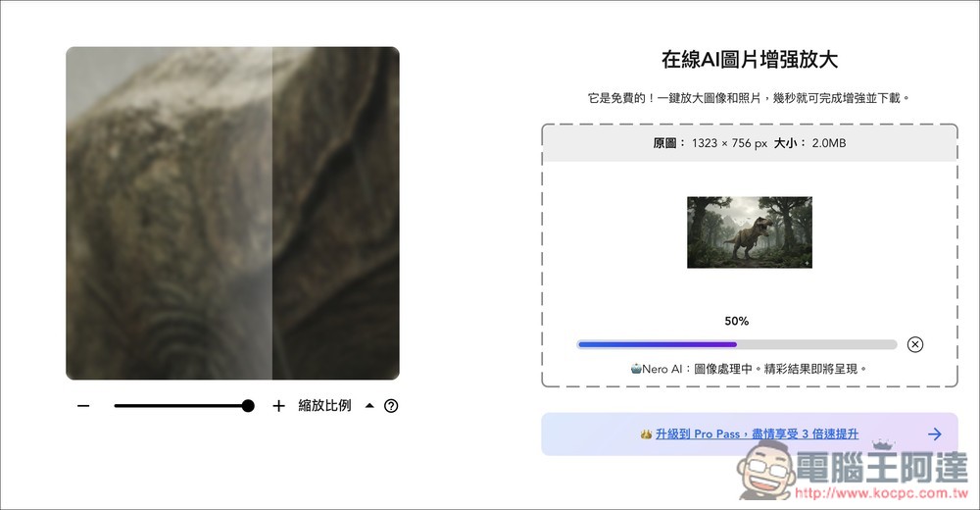Click the 它是免費的 description text
Screen dimensions: 980x510
pyautogui.click(x=749, y=98)
